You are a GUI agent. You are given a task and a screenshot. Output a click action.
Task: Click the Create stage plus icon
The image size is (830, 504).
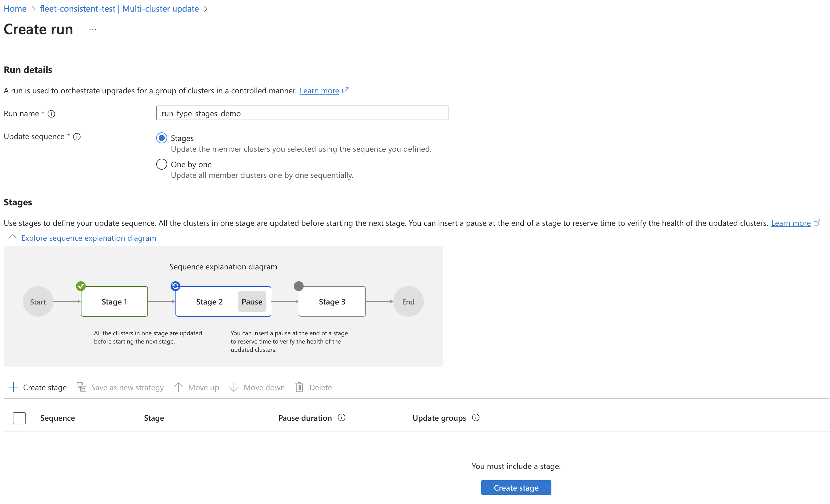tap(13, 387)
